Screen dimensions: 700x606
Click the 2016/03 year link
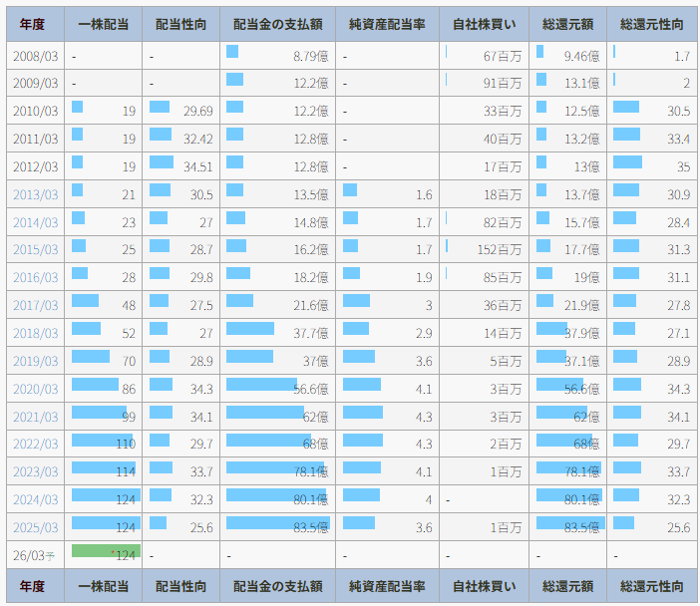(x=35, y=278)
